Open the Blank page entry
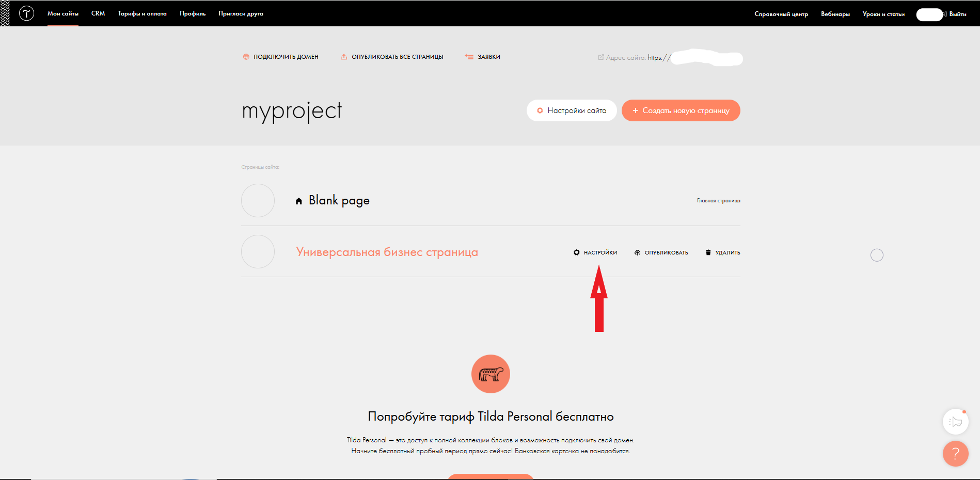 339,200
